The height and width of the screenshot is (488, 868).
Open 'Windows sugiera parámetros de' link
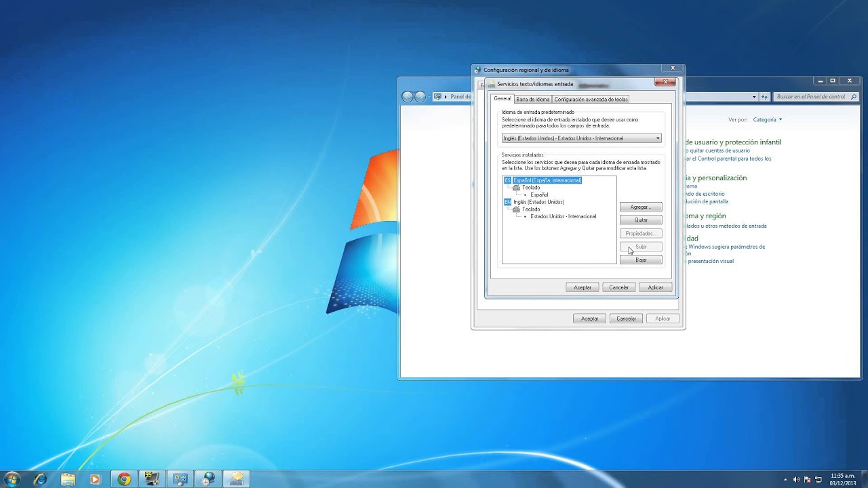(x=726, y=247)
